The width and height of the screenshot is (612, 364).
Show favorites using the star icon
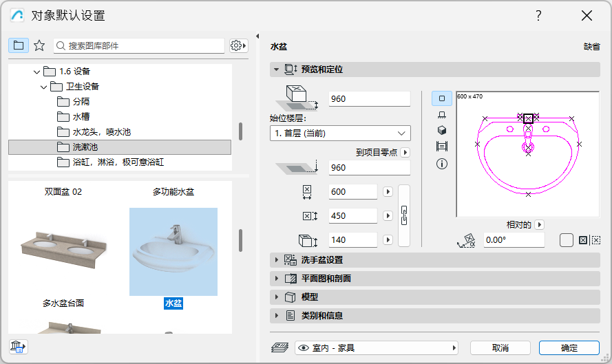39,45
